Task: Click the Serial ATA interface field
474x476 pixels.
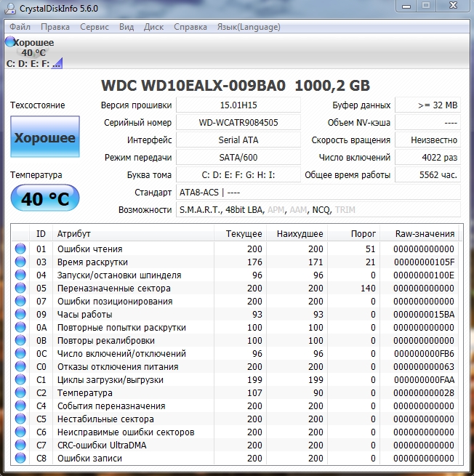Action: click(238, 140)
